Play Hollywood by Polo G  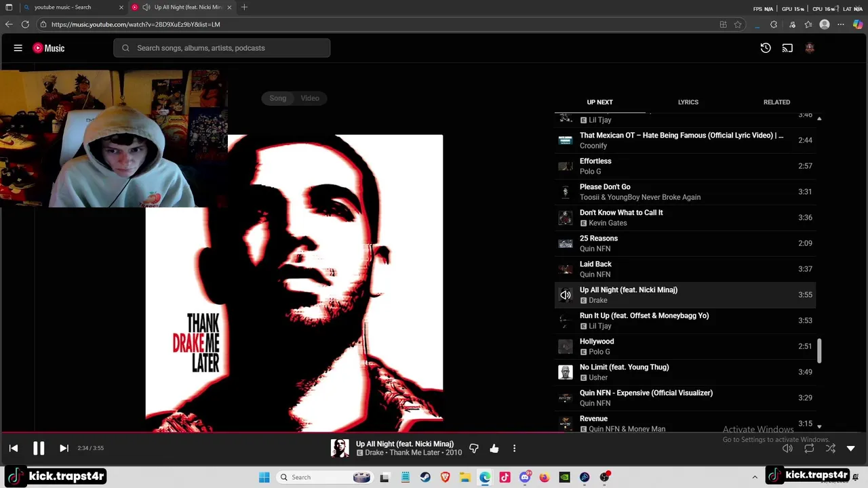(x=685, y=346)
